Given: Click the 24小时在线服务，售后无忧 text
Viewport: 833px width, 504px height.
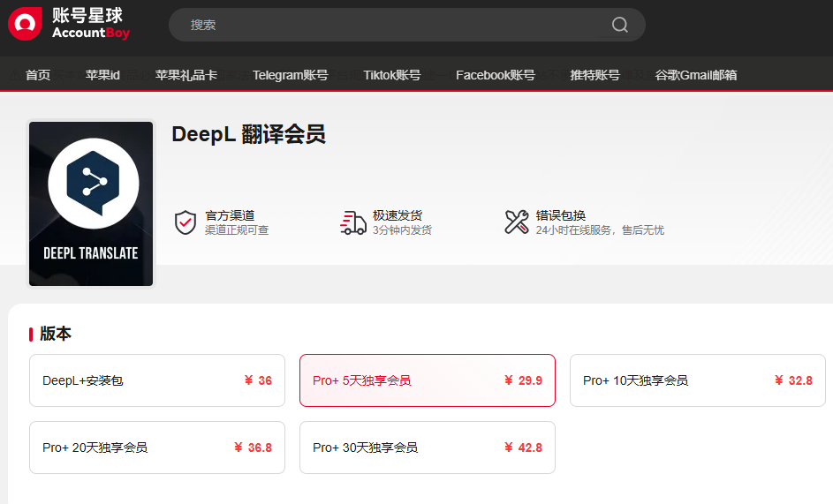Looking at the screenshot, I should pyautogui.click(x=600, y=230).
